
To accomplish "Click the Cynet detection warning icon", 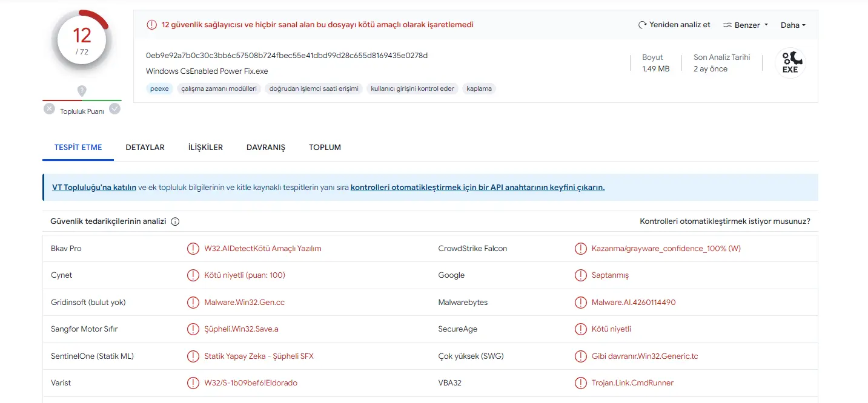I will [x=193, y=275].
